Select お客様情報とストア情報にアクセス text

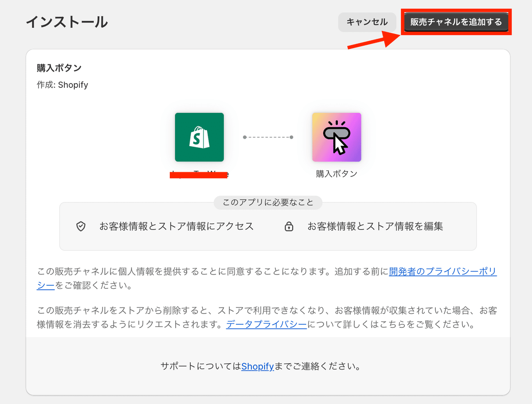[176, 226]
